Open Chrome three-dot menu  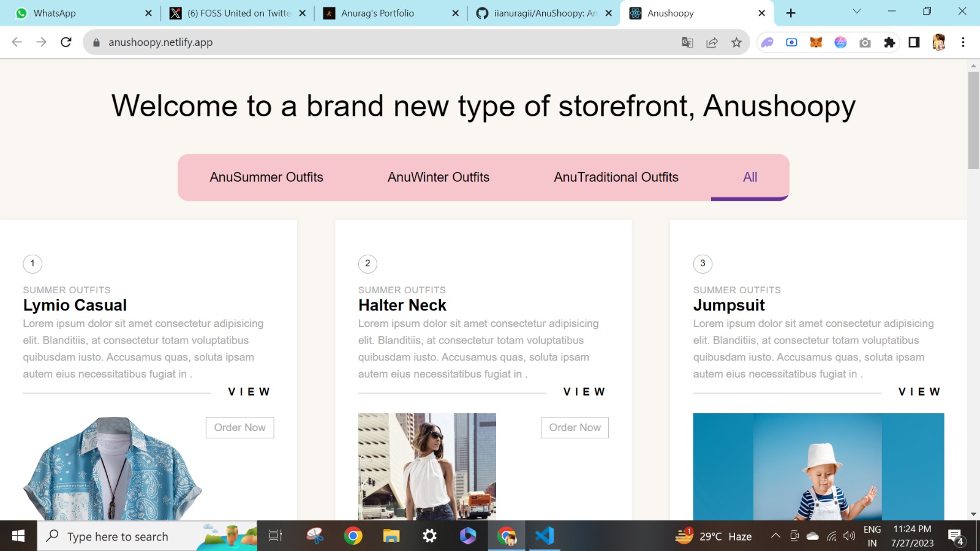pos(963,42)
